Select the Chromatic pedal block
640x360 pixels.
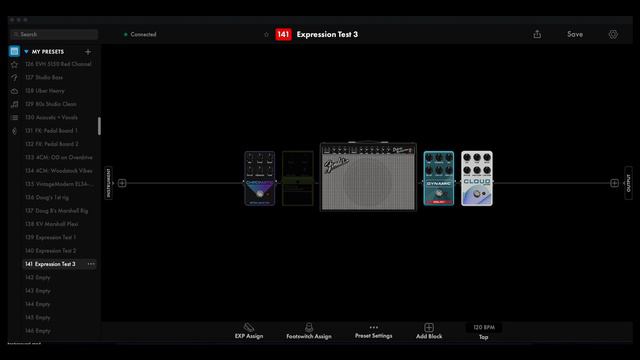pyautogui.click(x=260, y=178)
